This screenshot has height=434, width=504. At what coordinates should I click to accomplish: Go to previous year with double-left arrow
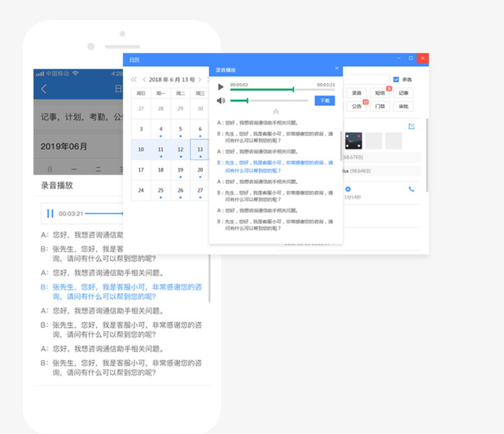coord(134,79)
